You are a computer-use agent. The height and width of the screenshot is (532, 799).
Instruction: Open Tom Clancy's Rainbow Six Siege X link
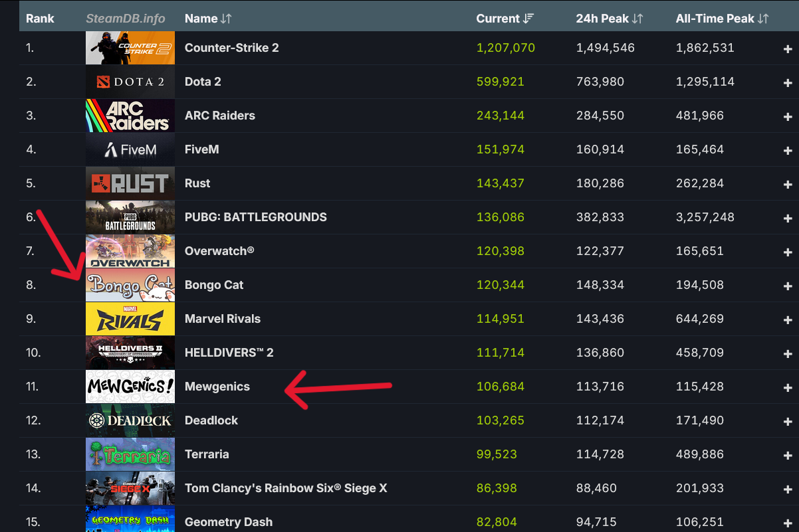[x=286, y=488]
